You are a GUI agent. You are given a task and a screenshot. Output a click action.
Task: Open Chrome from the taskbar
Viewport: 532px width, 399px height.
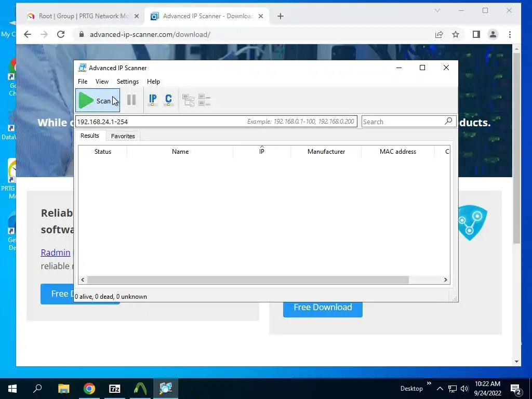(89, 389)
